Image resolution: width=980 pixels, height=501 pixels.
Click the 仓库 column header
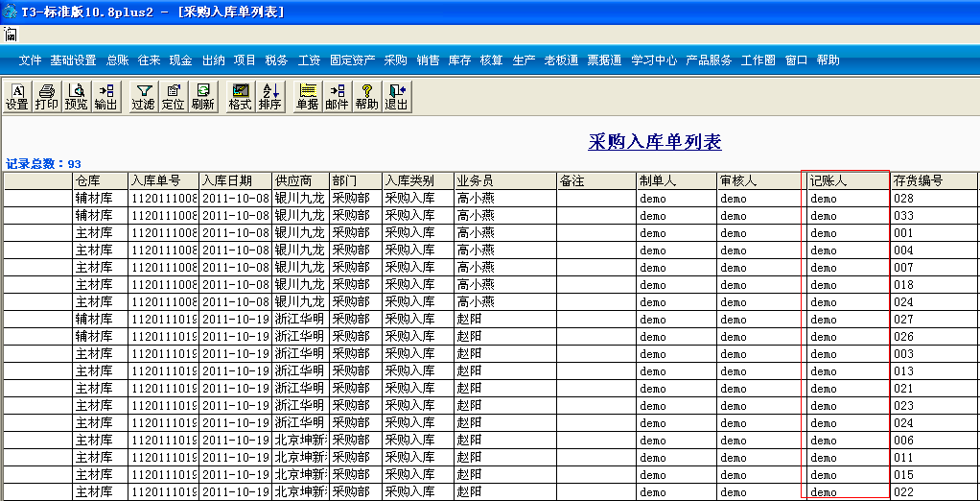100,181
